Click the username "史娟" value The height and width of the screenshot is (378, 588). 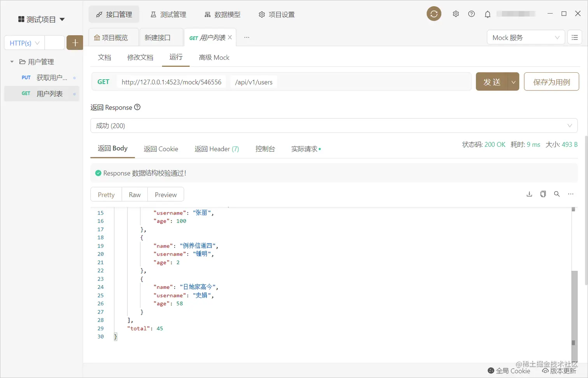pos(202,295)
